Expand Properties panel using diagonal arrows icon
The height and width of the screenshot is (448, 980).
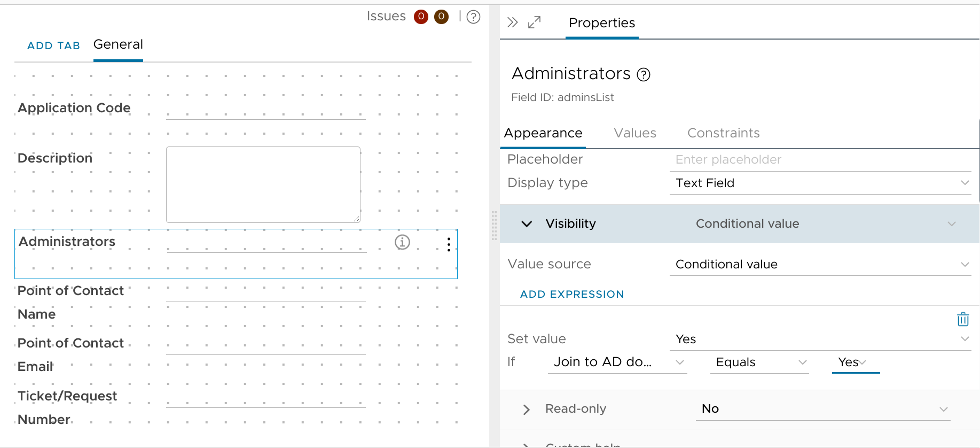click(534, 22)
